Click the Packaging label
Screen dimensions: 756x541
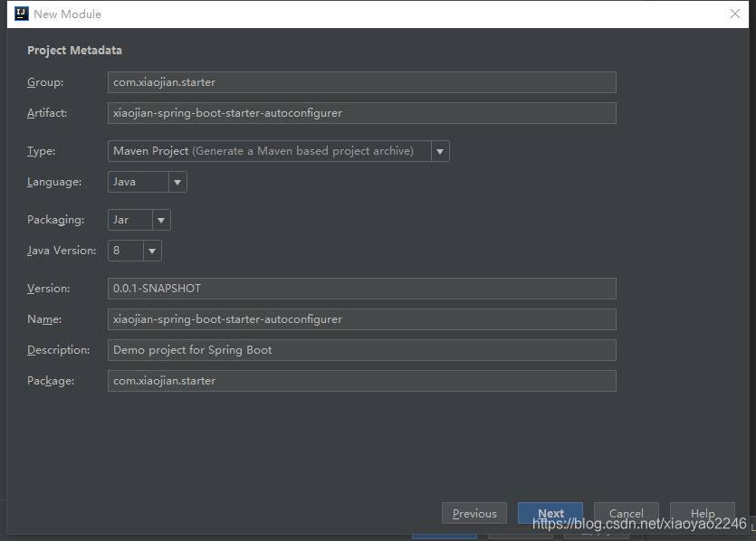click(56, 220)
